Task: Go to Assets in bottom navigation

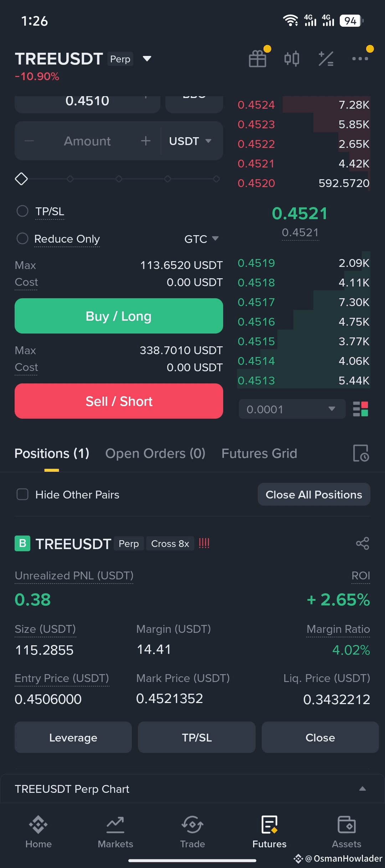Action: pos(346,832)
